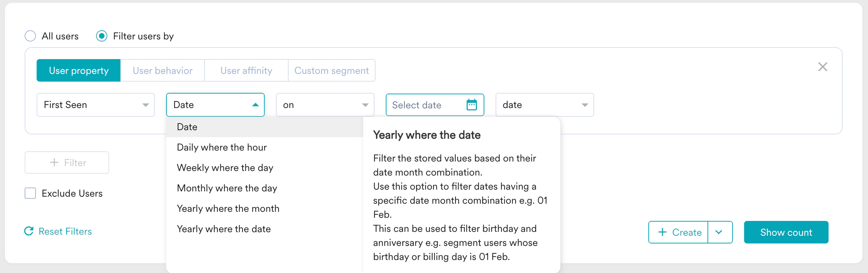Click the Select date input field

[x=422, y=105]
